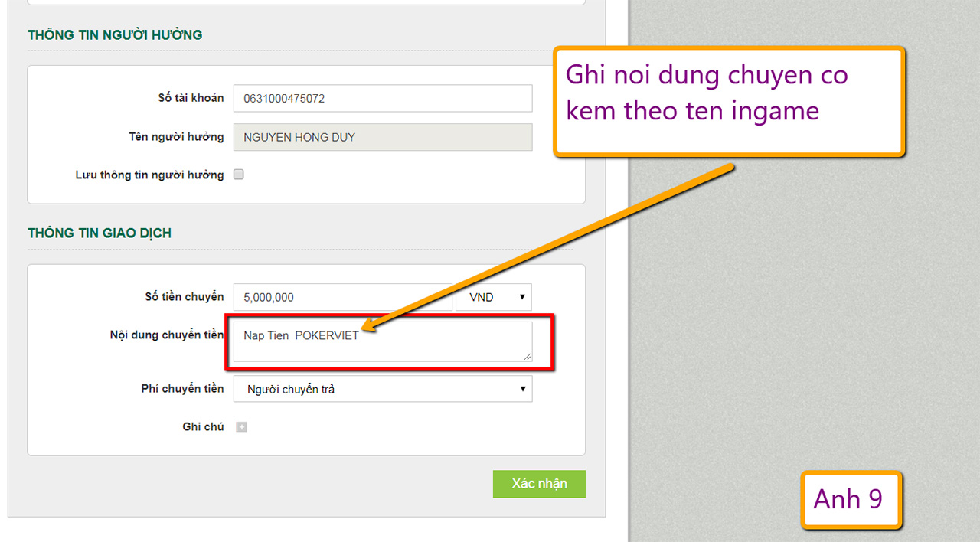Click the Số tiền chuyển amount field
The height and width of the screenshot is (542, 980).
(x=343, y=297)
